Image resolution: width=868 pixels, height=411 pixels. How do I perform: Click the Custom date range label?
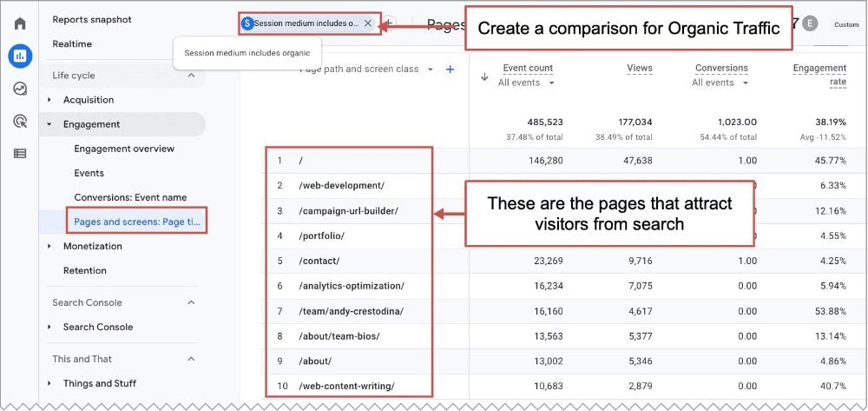coord(845,24)
